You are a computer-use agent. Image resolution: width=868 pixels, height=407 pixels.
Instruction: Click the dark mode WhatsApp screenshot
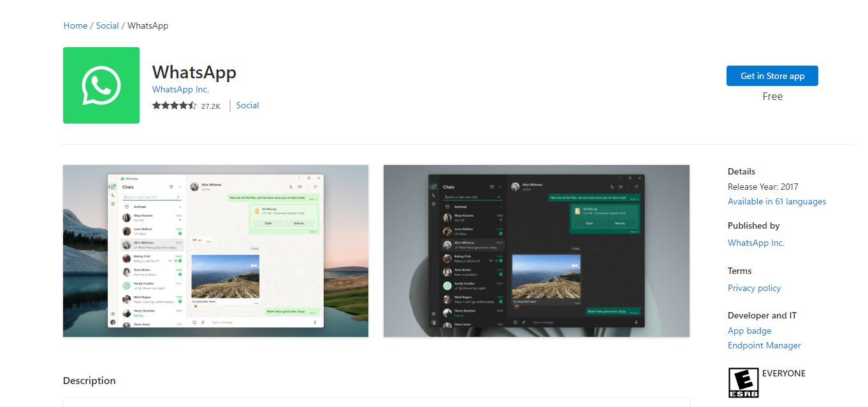coord(536,250)
